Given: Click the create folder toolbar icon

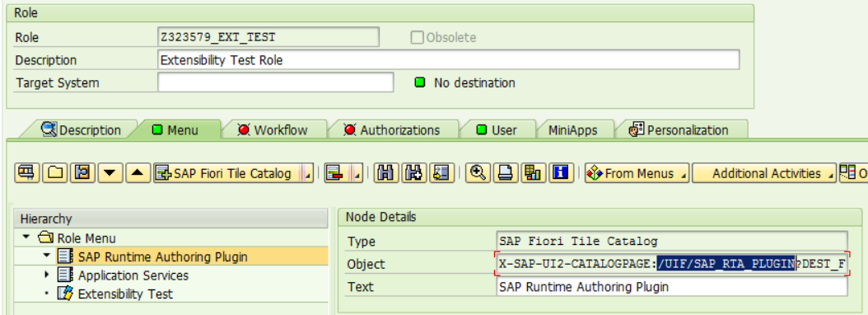Looking at the screenshot, I should coord(55,173).
